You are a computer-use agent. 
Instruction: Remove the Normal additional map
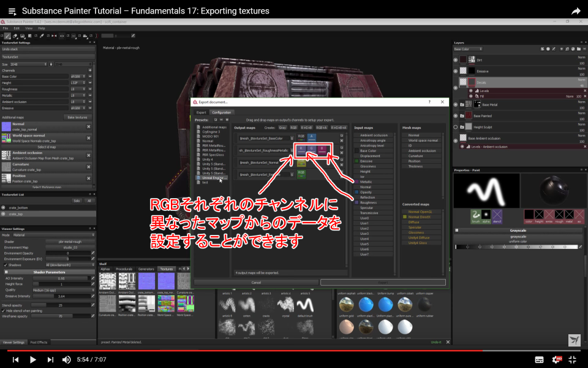[x=89, y=126]
